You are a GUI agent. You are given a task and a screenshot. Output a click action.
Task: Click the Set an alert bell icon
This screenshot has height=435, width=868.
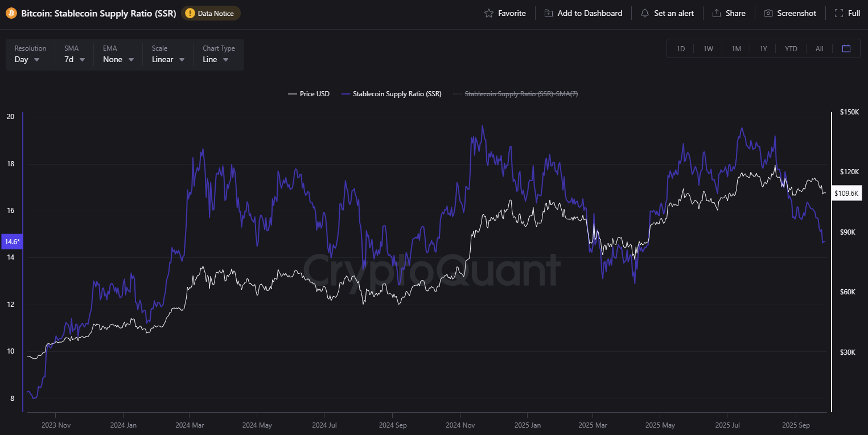click(645, 13)
